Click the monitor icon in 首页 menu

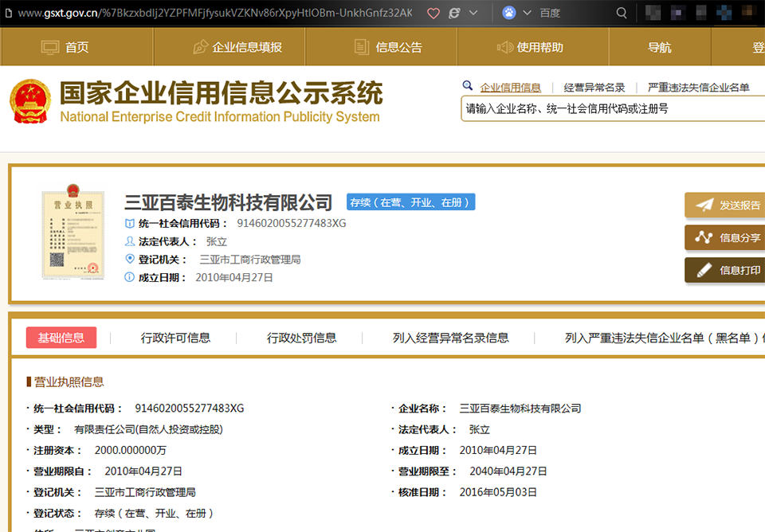click(50, 47)
